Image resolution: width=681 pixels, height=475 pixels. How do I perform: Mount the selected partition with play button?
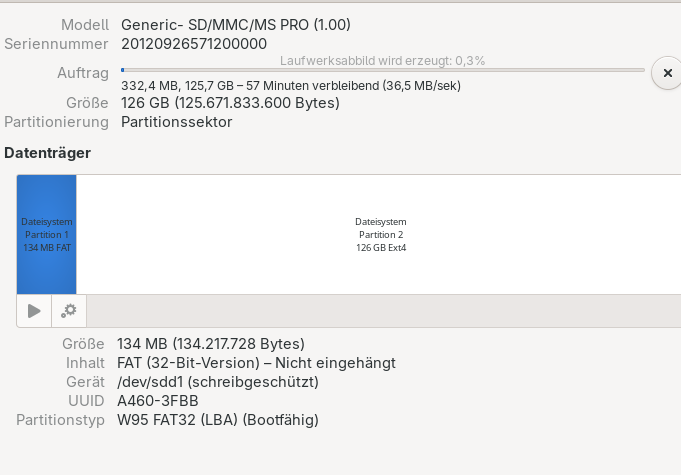[34, 310]
